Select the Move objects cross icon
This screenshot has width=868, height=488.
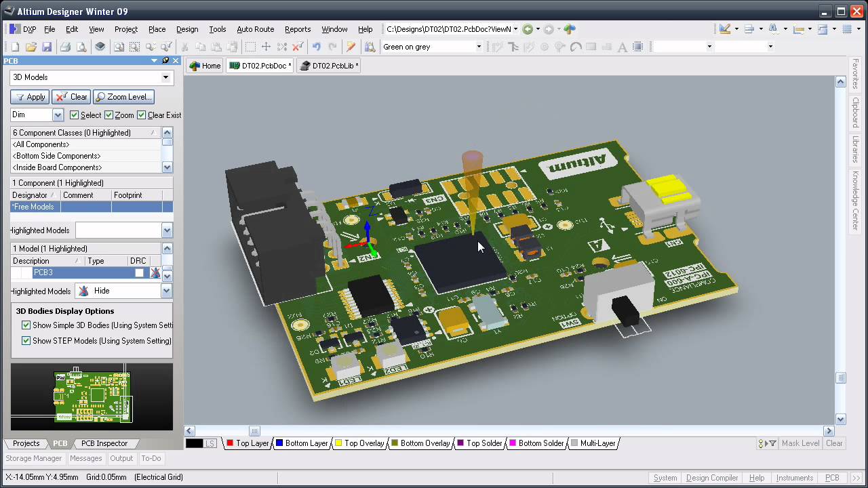[x=266, y=46]
